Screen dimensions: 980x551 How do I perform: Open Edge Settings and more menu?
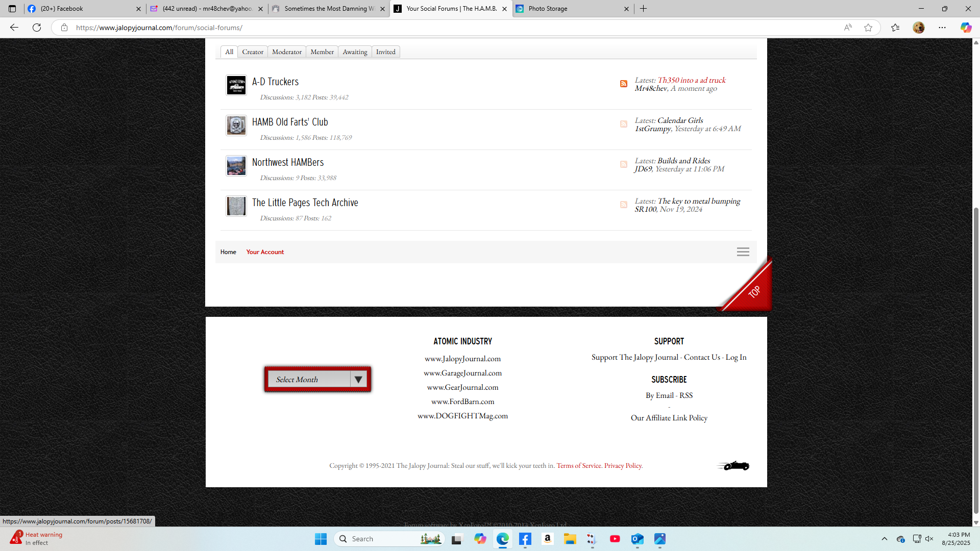942,28
